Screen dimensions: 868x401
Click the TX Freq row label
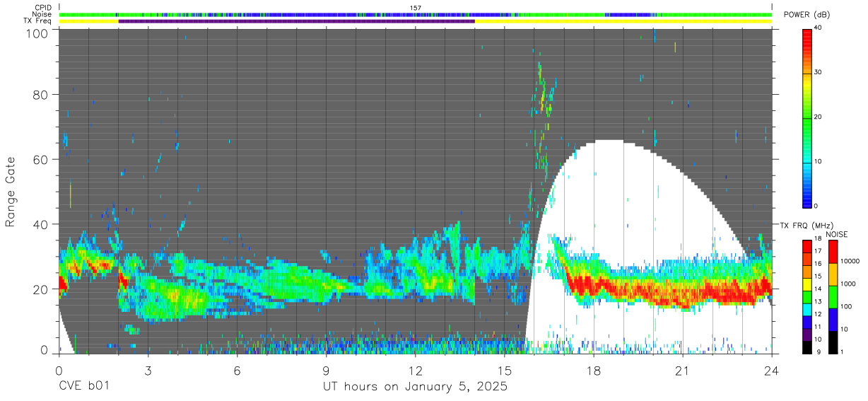(37, 21)
